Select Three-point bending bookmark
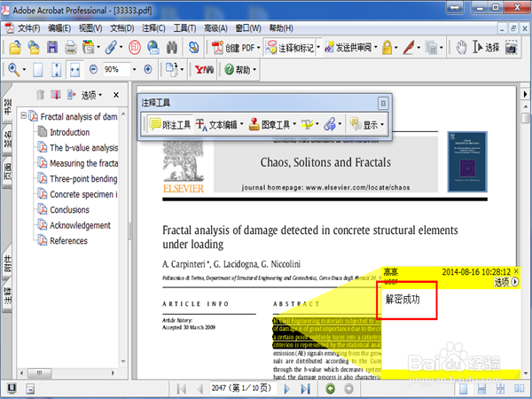The image size is (532, 399). [x=83, y=179]
